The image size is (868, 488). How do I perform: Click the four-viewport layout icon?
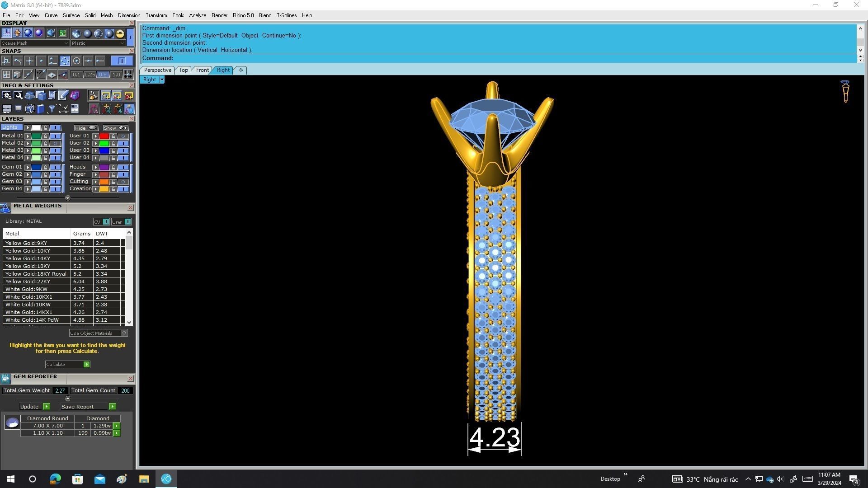click(x=7, y=109)
